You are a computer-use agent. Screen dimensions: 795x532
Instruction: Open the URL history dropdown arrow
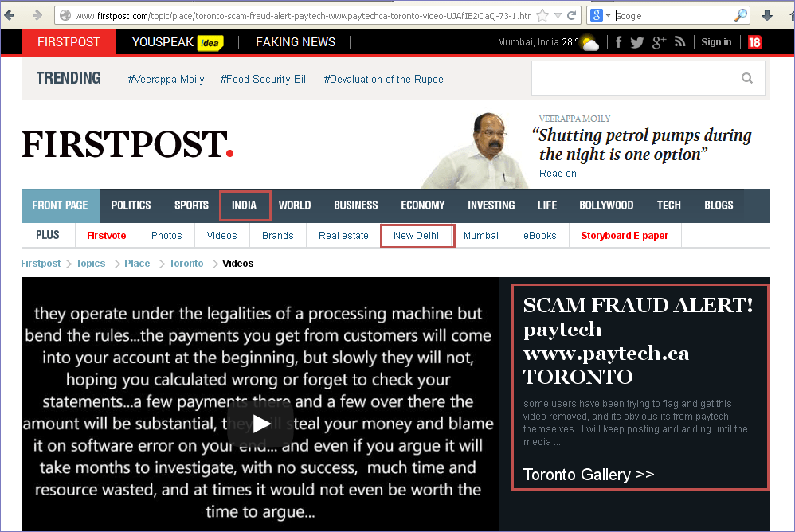coord(558,16)
